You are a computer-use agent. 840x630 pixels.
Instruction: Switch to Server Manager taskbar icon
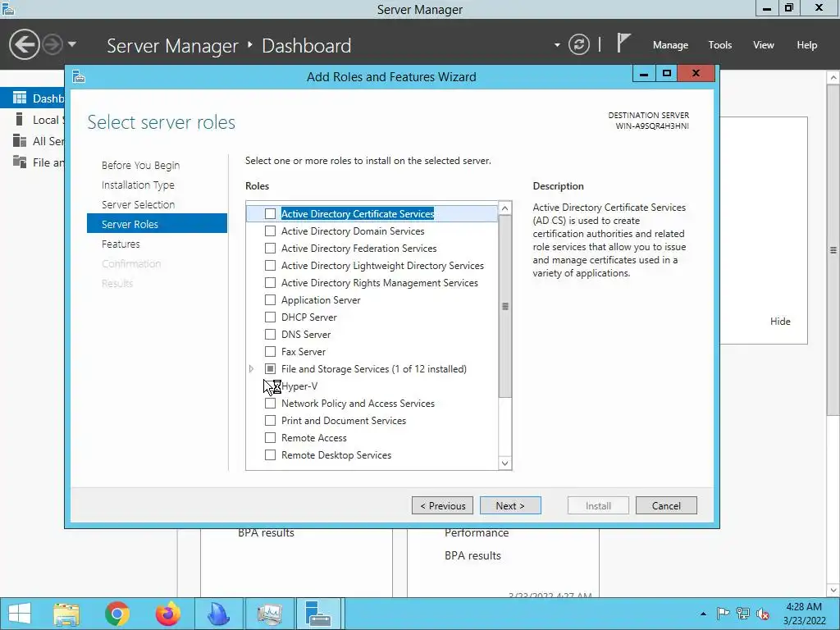pos(319,614)
